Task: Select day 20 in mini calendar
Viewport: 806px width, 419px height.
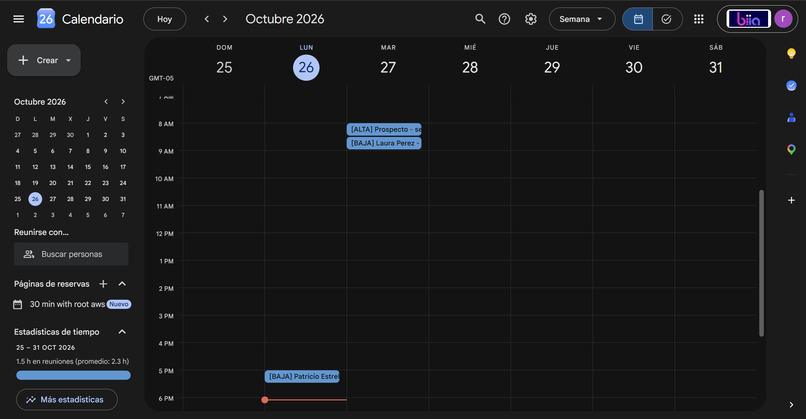Action: pyautogui.click(x=52, y=183)
